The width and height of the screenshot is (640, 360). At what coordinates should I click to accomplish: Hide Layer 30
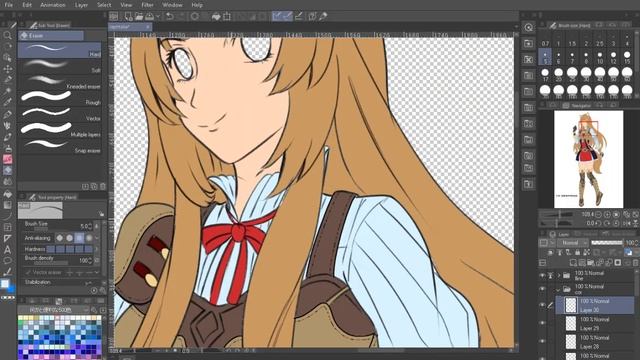(x=542, y=305)
